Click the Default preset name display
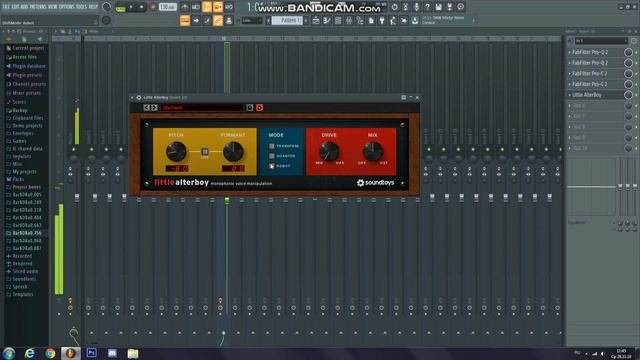640x360 pixels. 202,108
